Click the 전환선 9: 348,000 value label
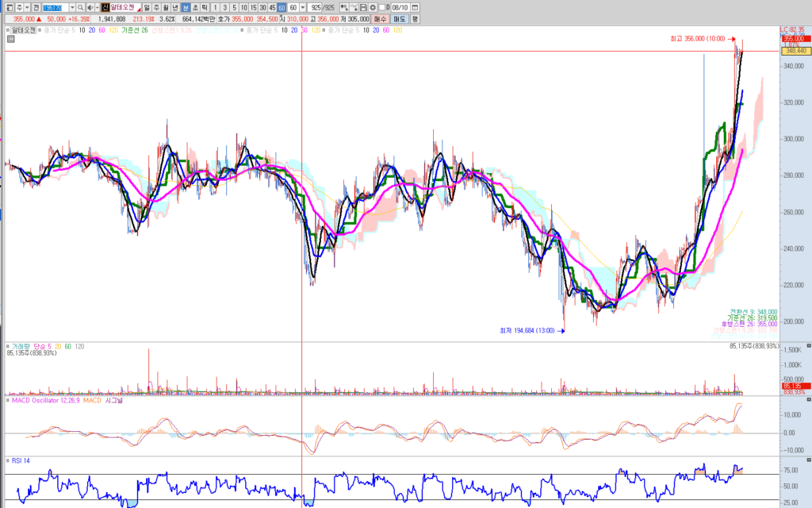Image resolution: width=812 pixels, height=508 pixels. (x=753, y=312)
